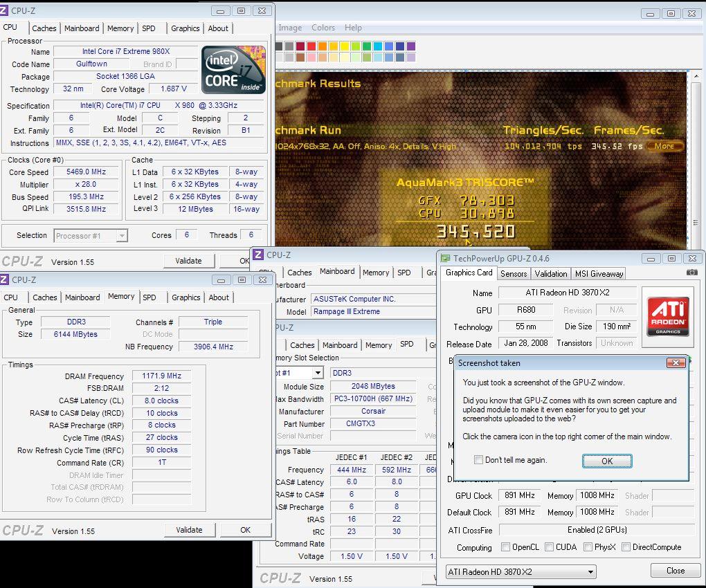The image size is (706, 588).
Task: Click the Core Voltage 1.687 V value
Action: point(173,89)
